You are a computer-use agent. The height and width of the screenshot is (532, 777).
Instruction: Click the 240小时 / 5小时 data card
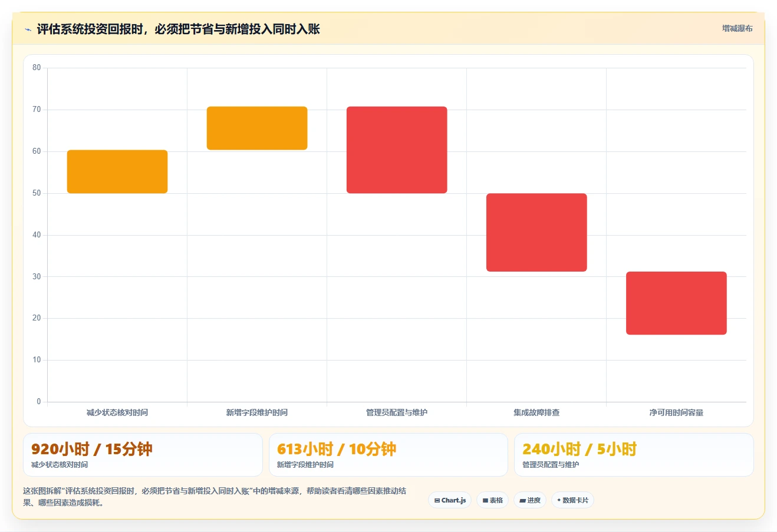tap(634, 455)
